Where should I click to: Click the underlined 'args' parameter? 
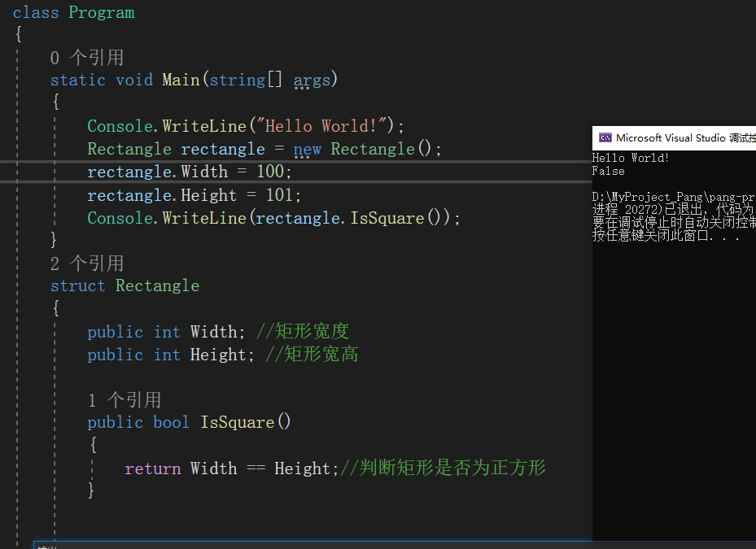tap(312, 80)
